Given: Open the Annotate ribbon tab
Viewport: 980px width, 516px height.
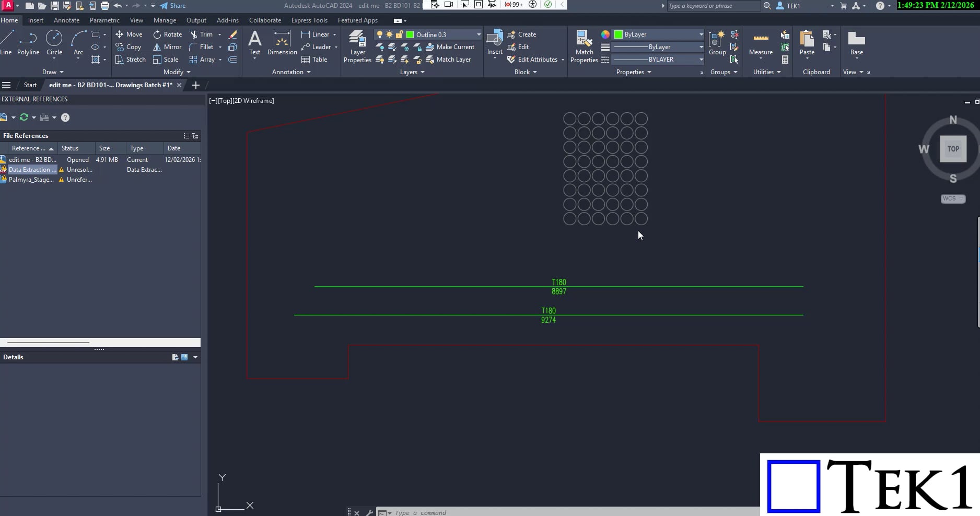Looking at the screenshot, I should click(67, 20).
